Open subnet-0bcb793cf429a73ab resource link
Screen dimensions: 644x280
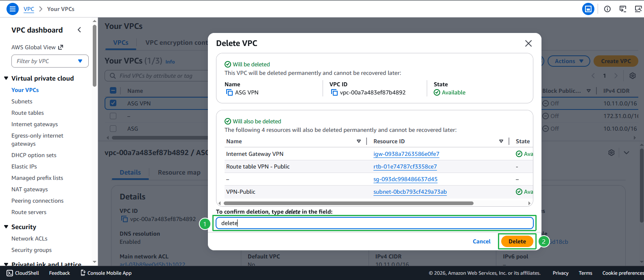(410, 192)
